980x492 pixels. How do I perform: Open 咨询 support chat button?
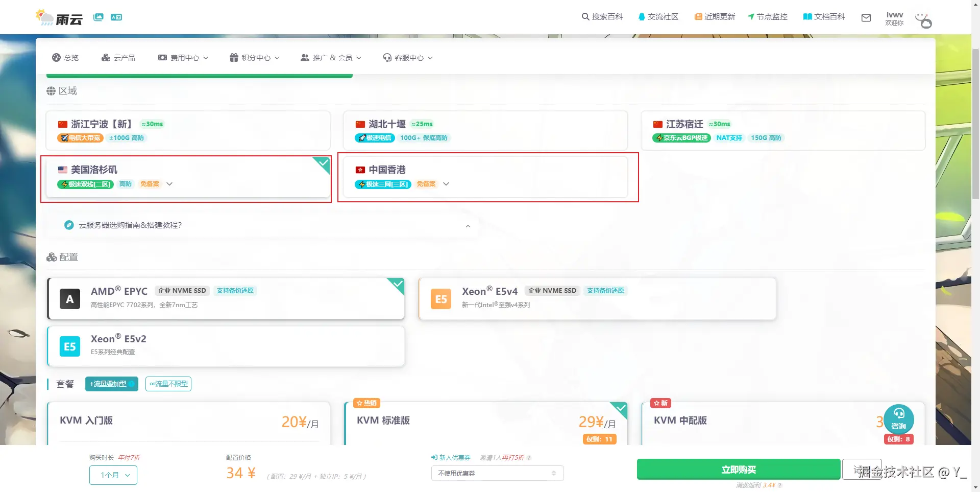(899, 419)
